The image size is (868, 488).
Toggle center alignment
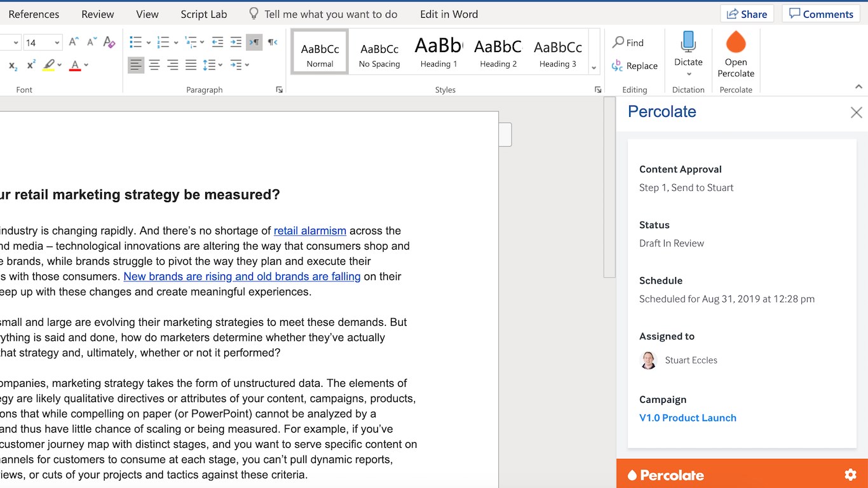[x=154, y=65]
